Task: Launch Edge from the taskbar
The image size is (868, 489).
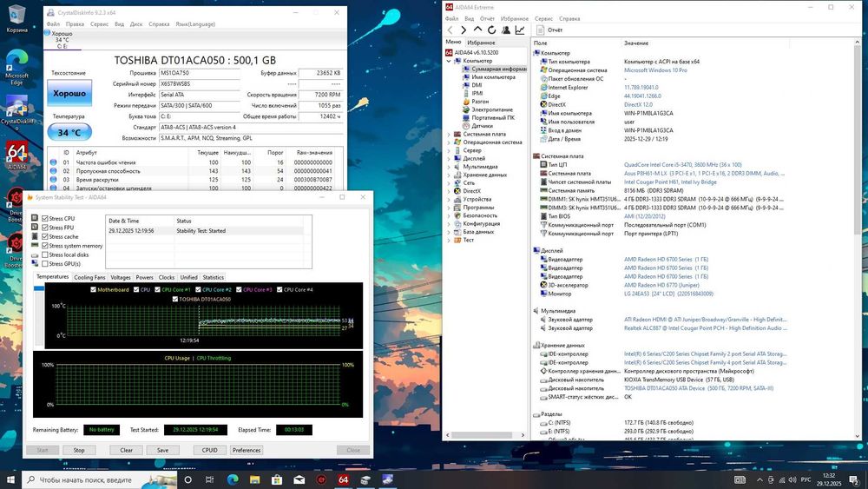Action: coord(233,479)
